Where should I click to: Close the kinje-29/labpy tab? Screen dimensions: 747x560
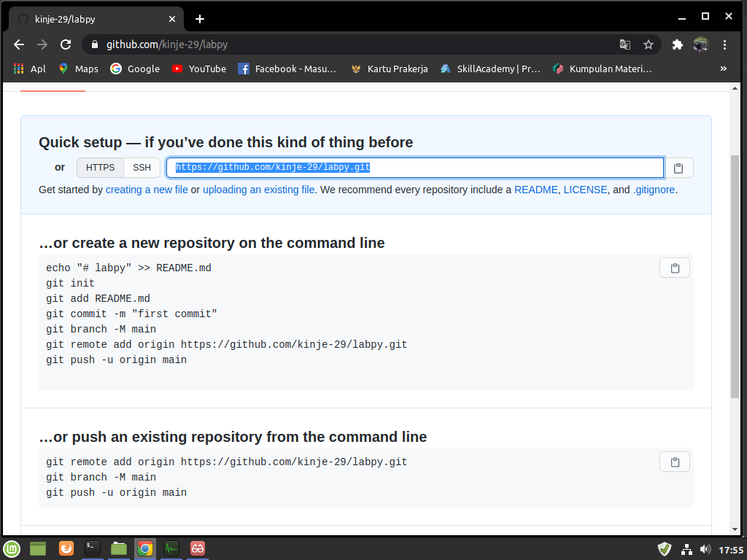click(x=172, y=19)
